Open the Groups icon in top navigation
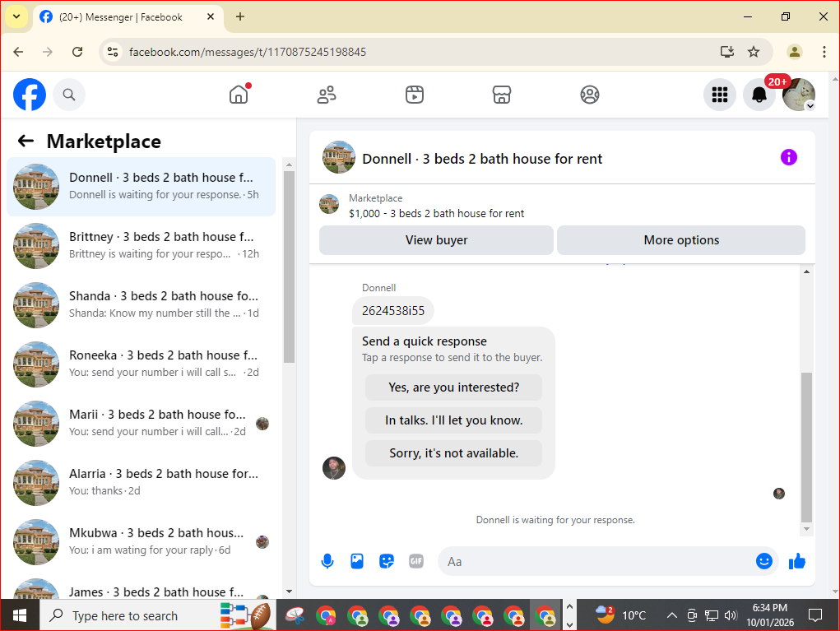The image size is (840, 631). click(589, 95)
